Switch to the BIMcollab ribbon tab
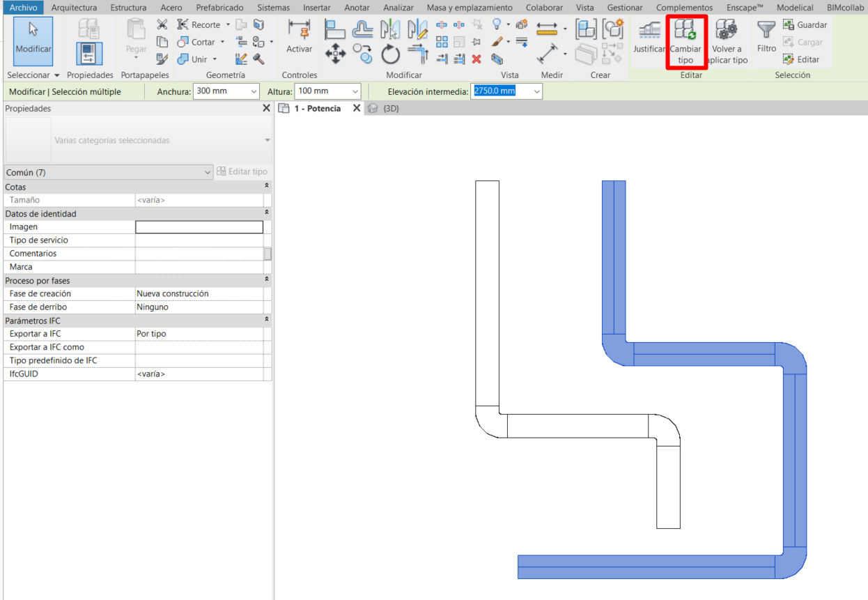Screen dimensions: 868x600 click(846, 8)
